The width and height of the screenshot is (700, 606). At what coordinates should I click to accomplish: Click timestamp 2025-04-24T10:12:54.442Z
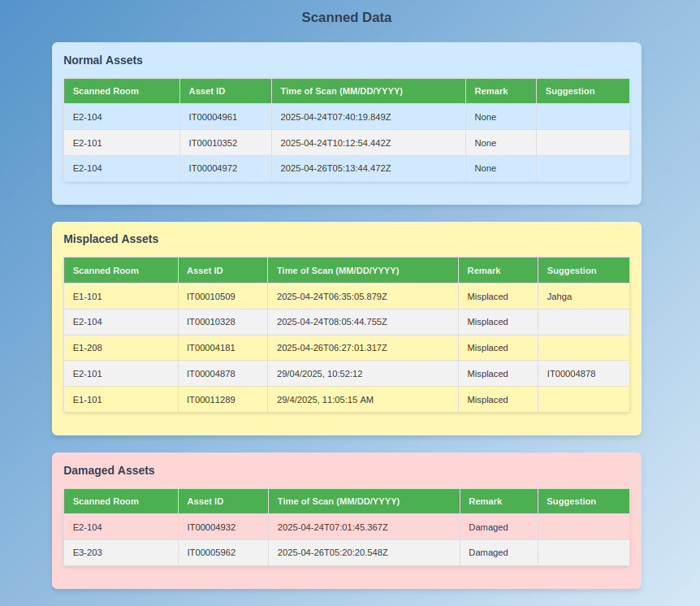click(x=335, y=143)
